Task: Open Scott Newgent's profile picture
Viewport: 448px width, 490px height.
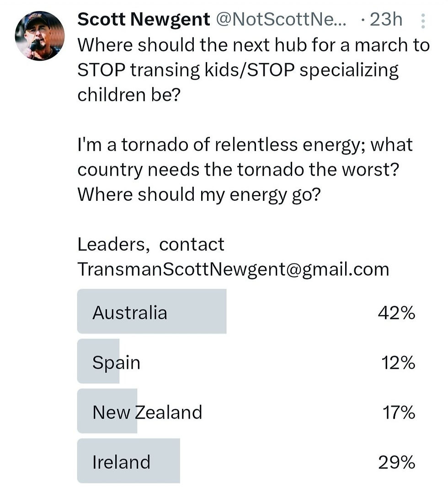Action: click(x=40, y=36)
